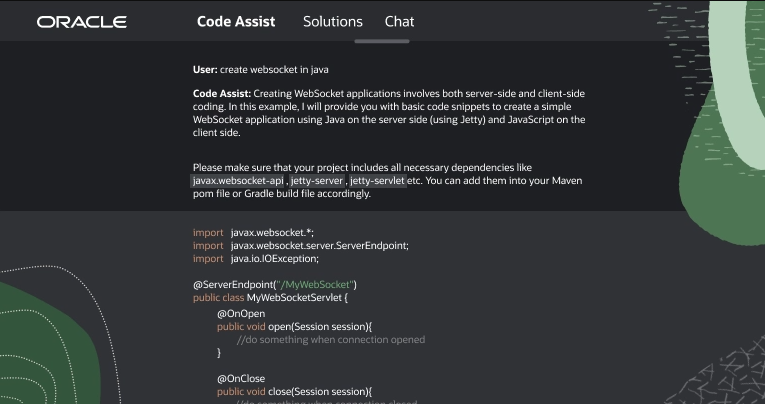Go to the Chat tab
The image size is (765, 404).
[x=399, y=21]
